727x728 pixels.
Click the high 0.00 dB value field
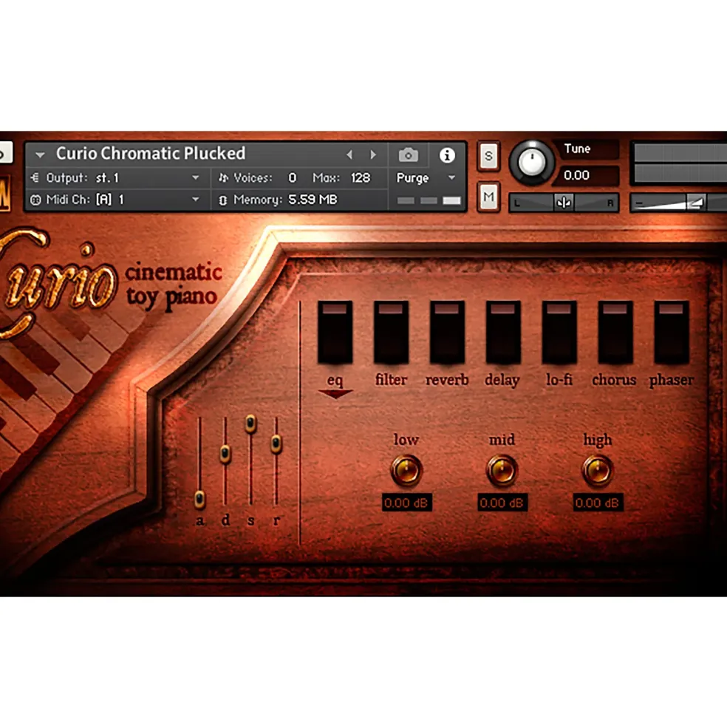pyautogui.click(x=598, y=503)
